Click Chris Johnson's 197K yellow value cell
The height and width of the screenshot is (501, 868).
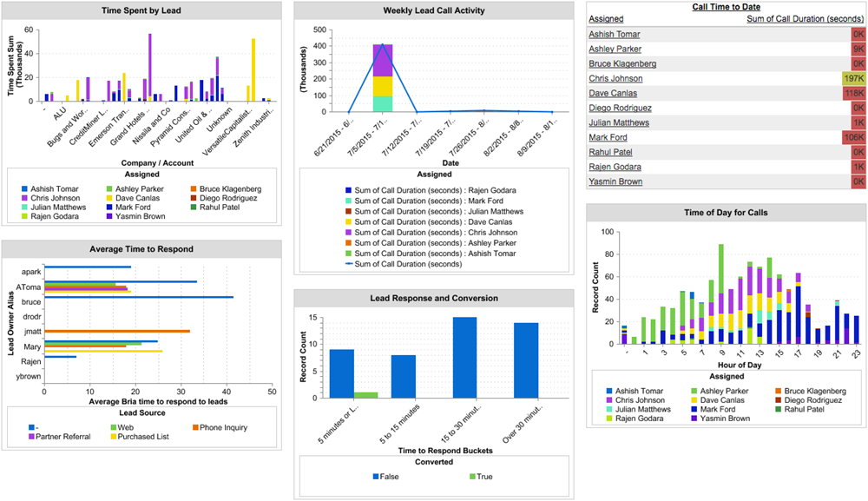click(x=853, y=79)
